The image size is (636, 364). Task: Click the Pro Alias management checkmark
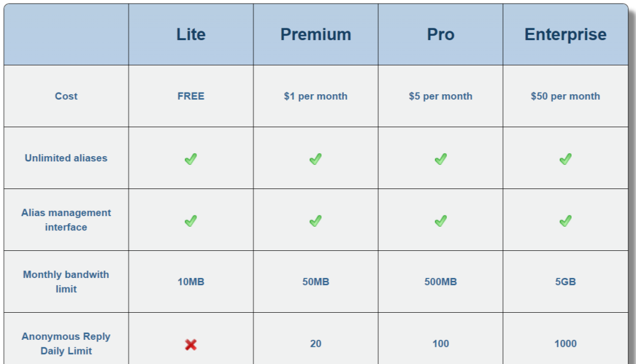pyautogui.click(x=440, y=220)
